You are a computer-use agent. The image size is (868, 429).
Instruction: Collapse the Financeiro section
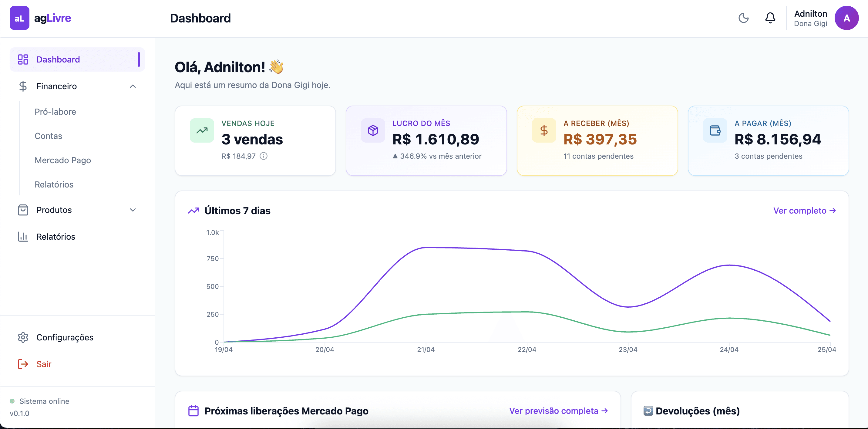pos(133,86)
